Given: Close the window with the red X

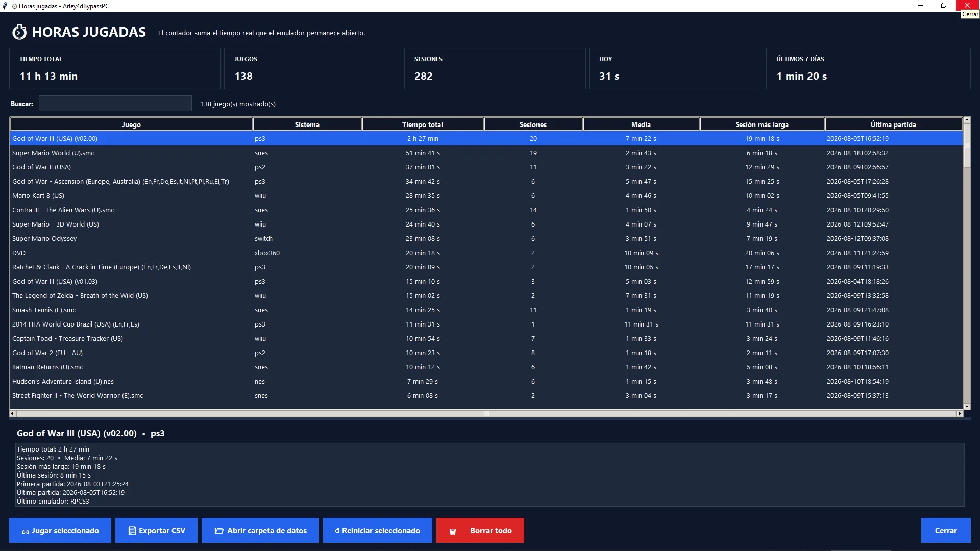Looking at the screenshot, I should (x=968, y=6).
